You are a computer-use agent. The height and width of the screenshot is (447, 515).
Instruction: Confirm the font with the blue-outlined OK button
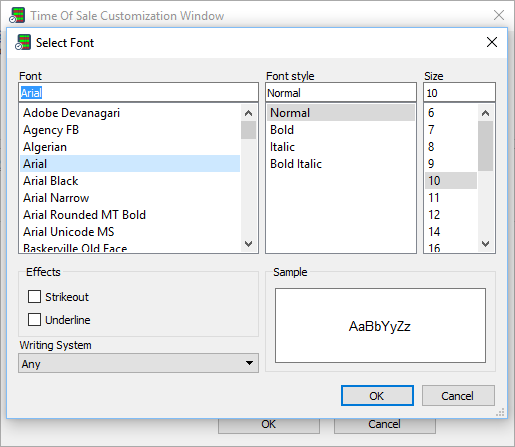pyautogui.click(x=377, y=396)
